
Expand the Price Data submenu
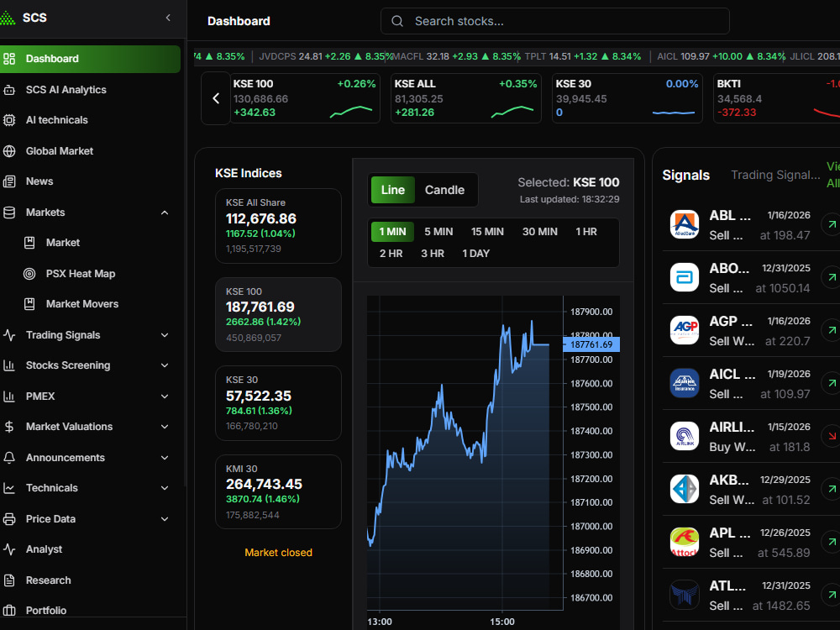[165, 518]
